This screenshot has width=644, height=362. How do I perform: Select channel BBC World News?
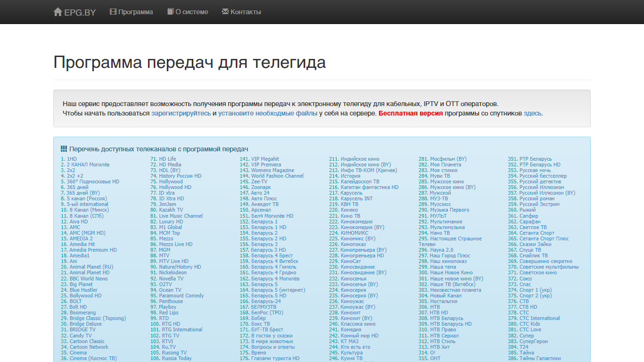coord(89,279)
